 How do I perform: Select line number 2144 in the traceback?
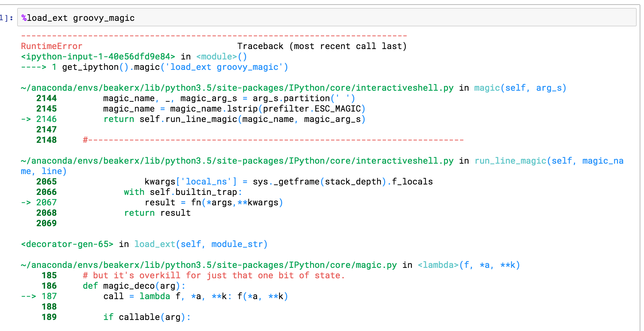point(46,98)
